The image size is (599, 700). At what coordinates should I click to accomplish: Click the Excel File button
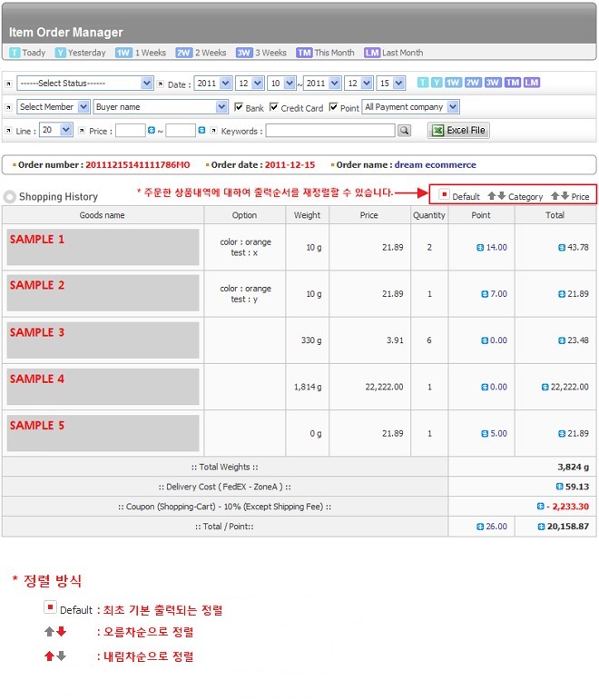458,131
